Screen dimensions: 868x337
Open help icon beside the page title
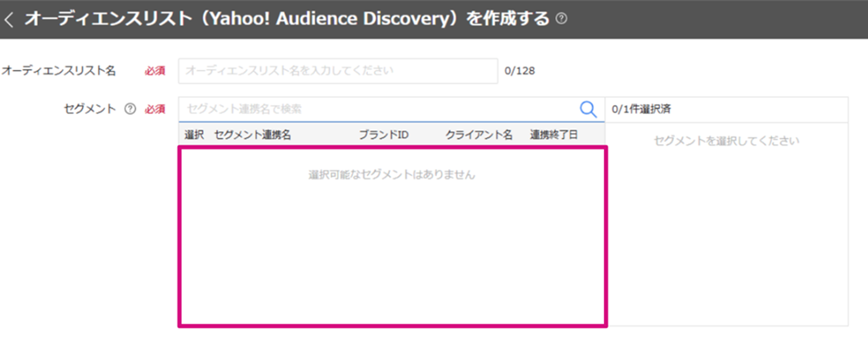tap(561, 19)
